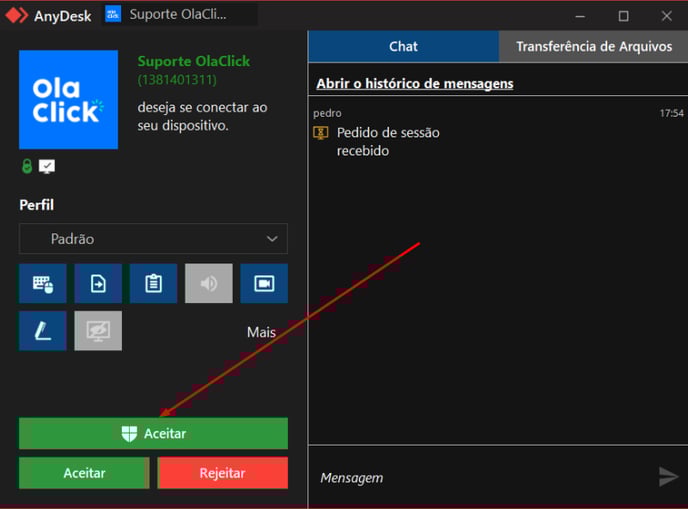688x509 pixels.
Task: Click the session request icon beside Pedido de sessão
Action: [321, 133]
